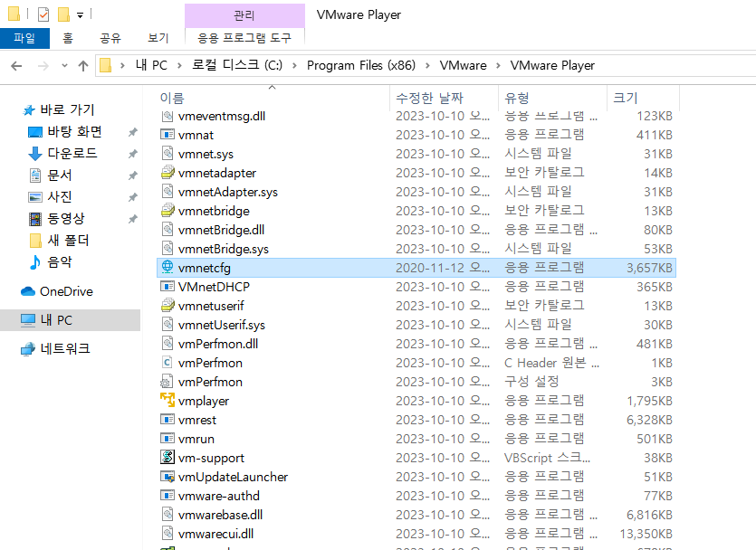Open recent locations dropdown arrow
This screenshot has width=756, height=550.
tap(64, 65)
